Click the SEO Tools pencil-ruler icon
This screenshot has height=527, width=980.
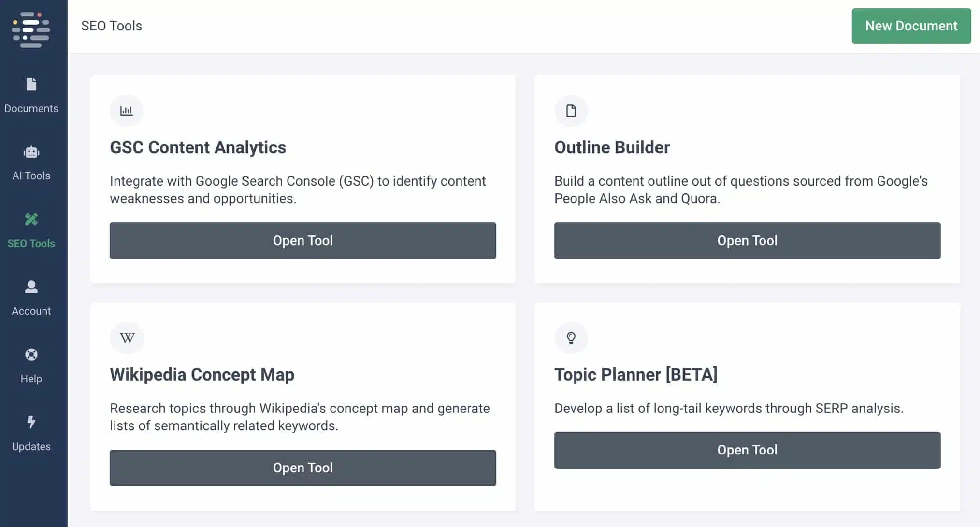click(31, 220)
